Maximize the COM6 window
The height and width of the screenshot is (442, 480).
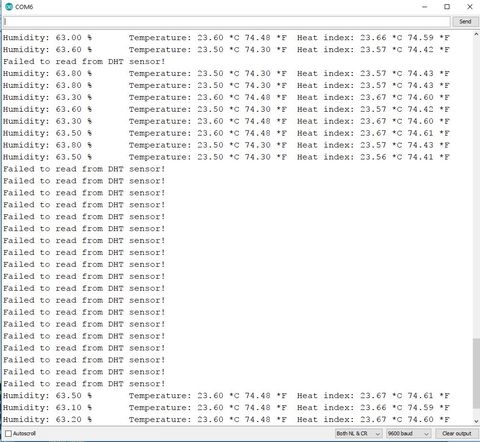click(447, 7)
